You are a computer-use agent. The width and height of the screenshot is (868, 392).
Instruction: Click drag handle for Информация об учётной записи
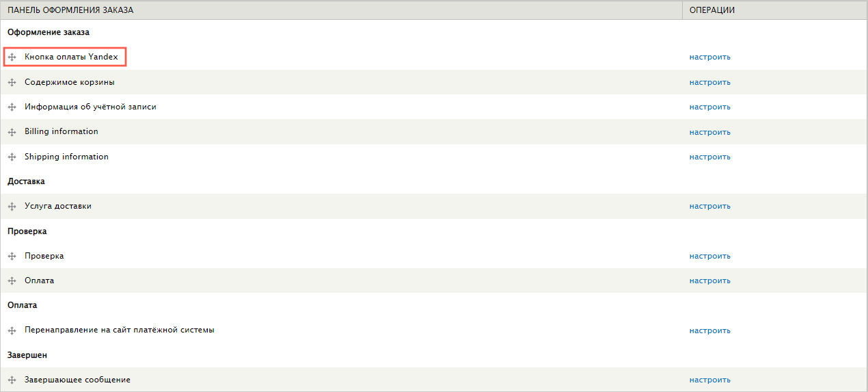pos(12,107)
